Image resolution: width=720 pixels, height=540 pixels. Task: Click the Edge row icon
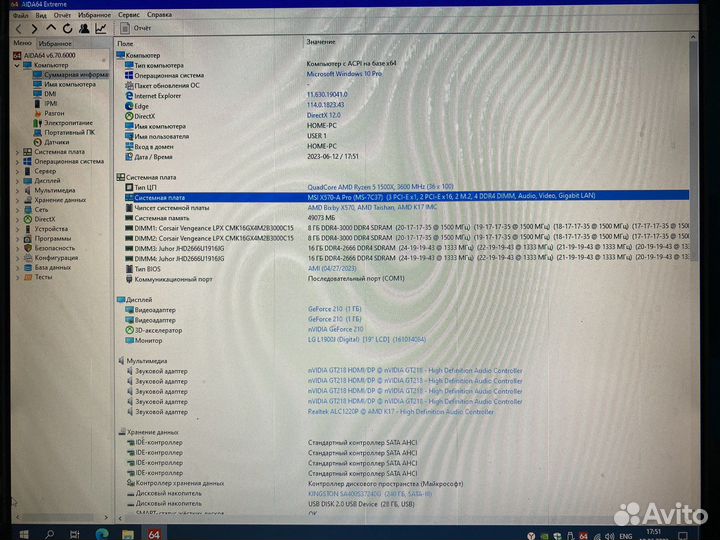129,106
